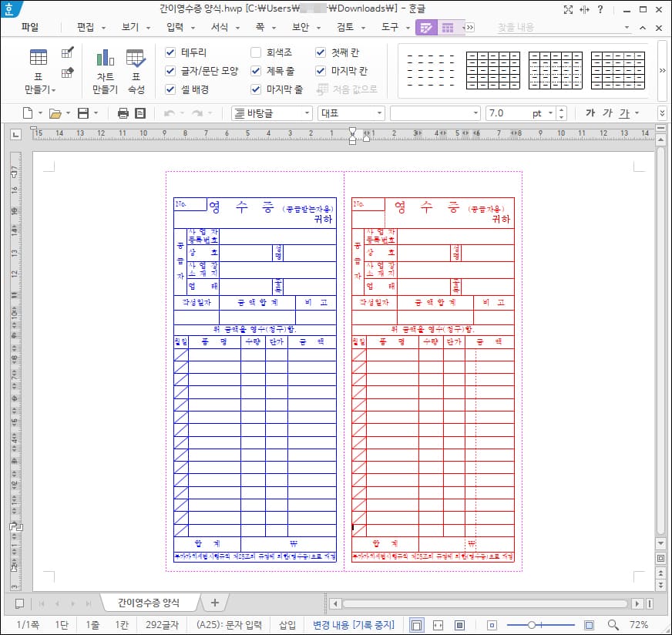Click the table eraser icon
Viewport: 672px width, 635px height.
(67, 72)
